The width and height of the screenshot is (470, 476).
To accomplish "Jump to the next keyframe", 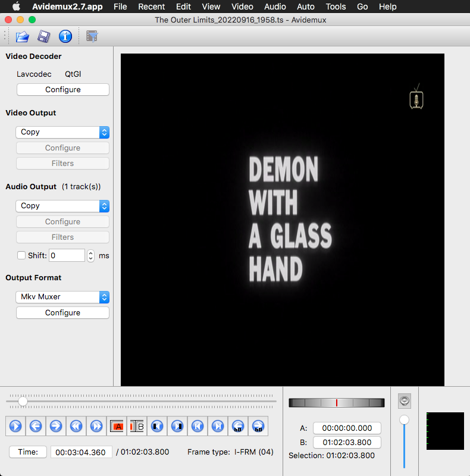I will 96,426.
